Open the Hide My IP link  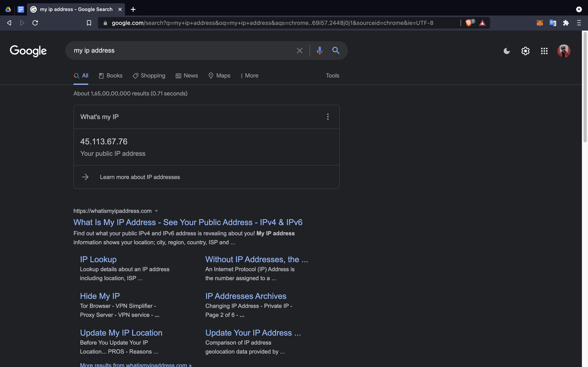coord(100,296)
